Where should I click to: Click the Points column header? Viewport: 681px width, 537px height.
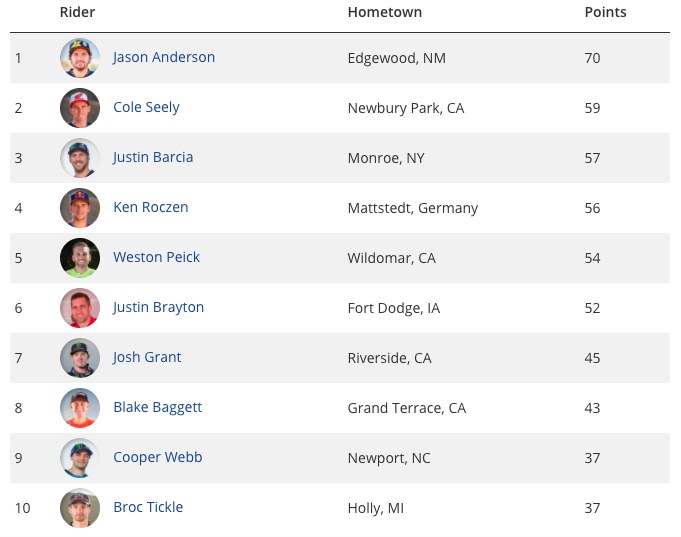pos(605,12)
